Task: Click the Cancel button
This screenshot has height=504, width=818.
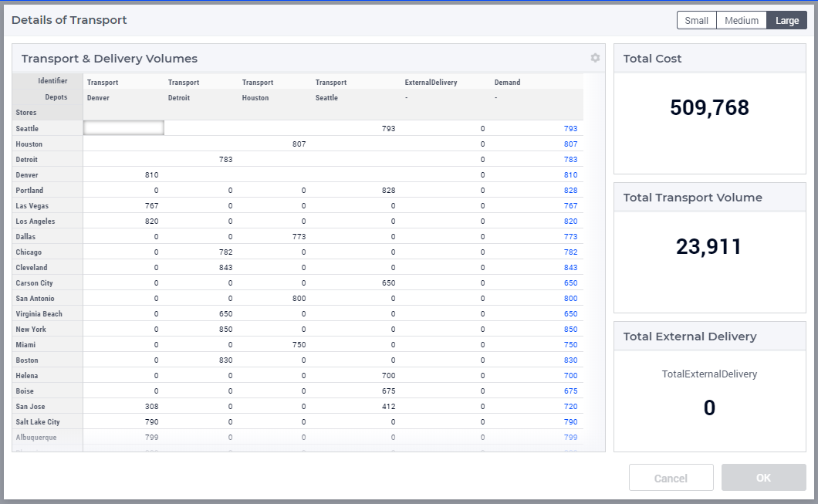Action: pyautogui.click(x=671, y=478)
